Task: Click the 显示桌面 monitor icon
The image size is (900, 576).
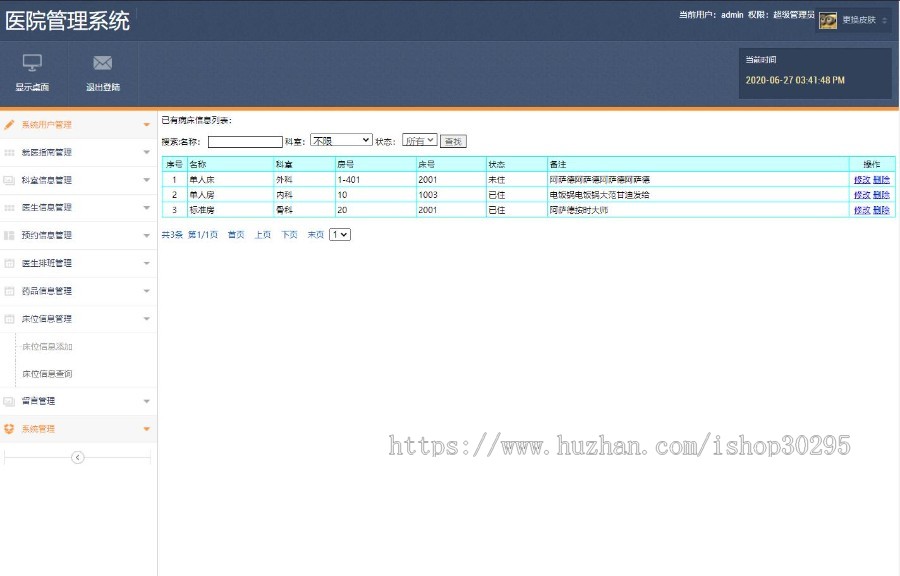Action: coord(32,62)
